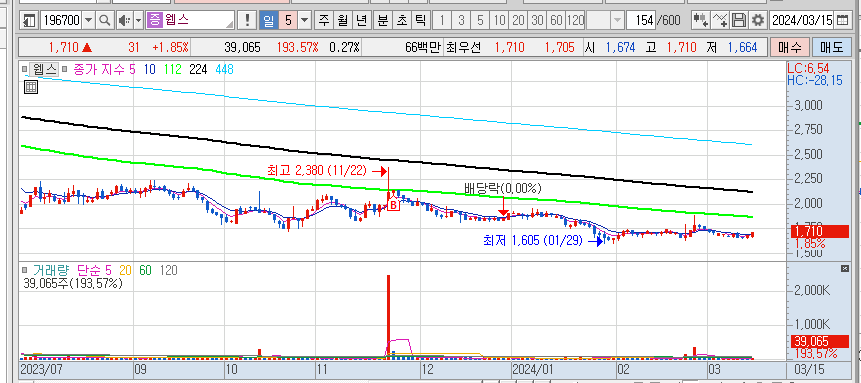Click the 종가 지수 moving average label
The height and width of the screenshot is (383, 861).
(98, 70)
